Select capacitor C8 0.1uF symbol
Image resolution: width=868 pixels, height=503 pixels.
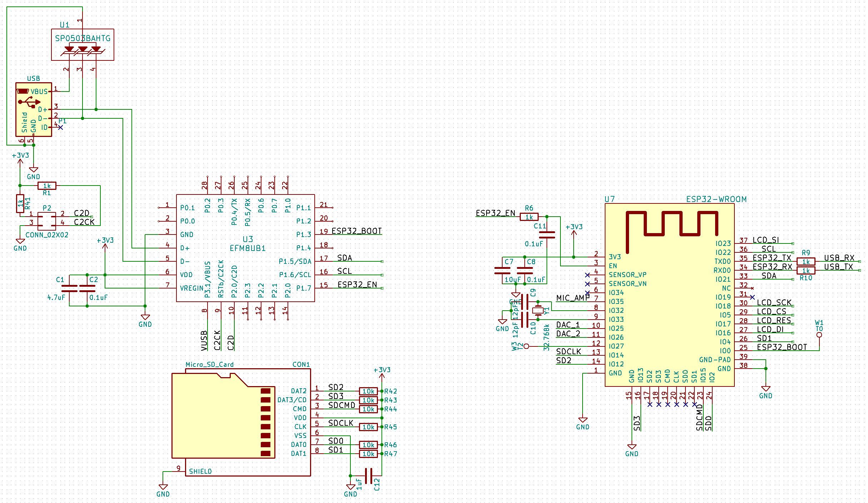(525, 271)
